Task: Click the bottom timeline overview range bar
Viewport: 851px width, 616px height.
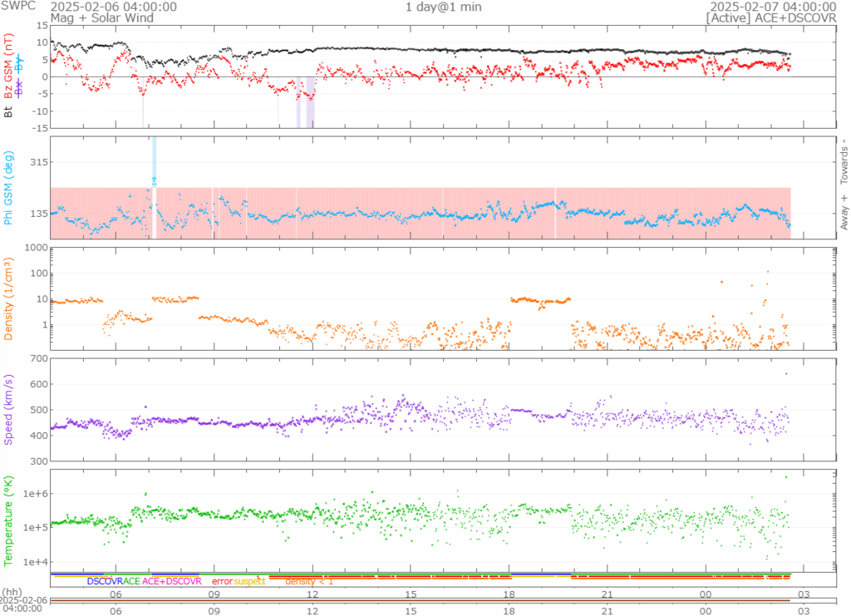Action: pyautogui.click(x=420, y=600)
